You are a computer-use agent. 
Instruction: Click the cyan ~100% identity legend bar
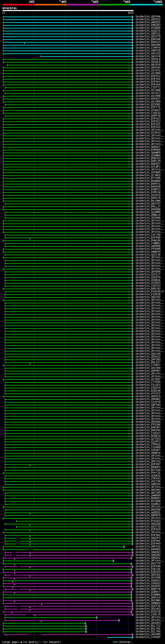[146, 5]
